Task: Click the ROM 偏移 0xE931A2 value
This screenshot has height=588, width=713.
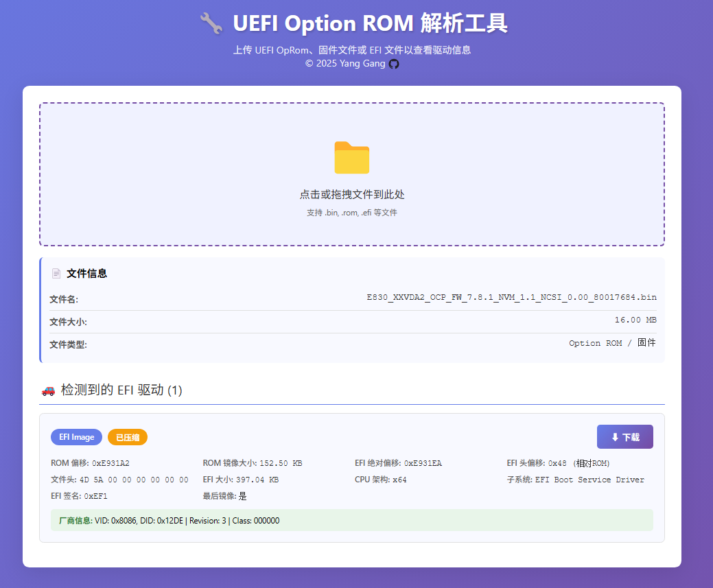Action: (110, 463)
